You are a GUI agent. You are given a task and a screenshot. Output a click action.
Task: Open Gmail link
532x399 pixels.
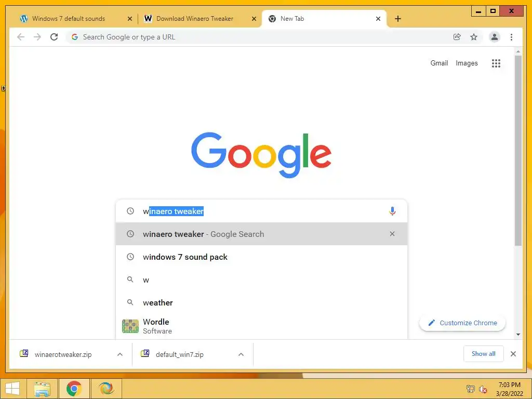click(x=439, y=63)
